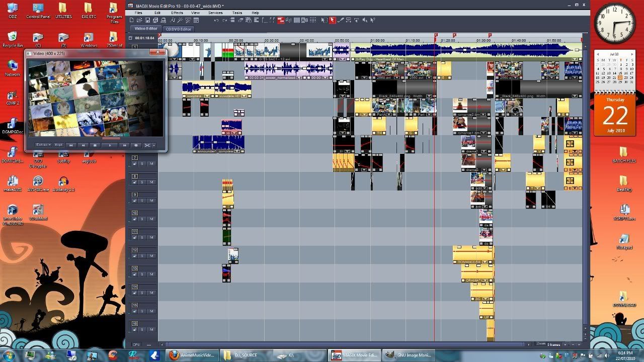Select the curve draw pencil tool

[340, 20]
